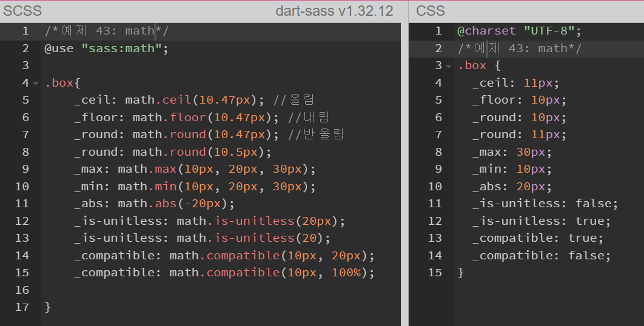Screen dimensions: 644x326
Task: Click CSS gutter line number 1
Action: coord(438,31)
